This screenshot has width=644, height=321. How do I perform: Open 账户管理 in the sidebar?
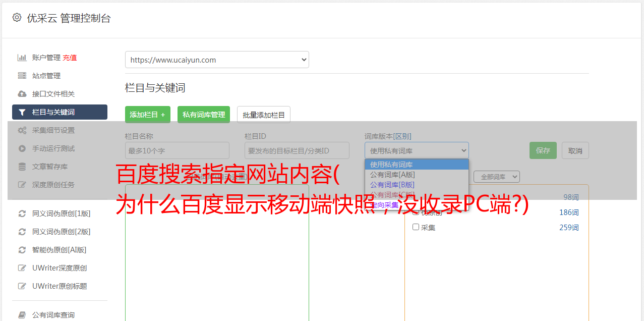pos(46,58)
